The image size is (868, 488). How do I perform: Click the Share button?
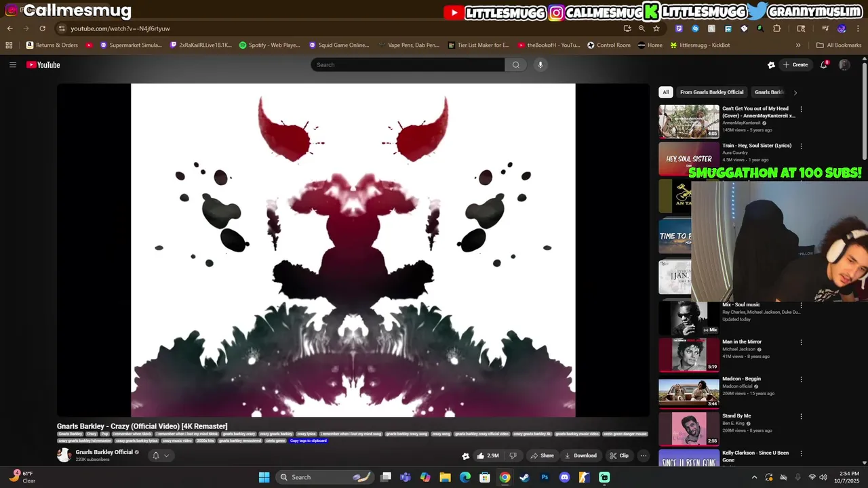(x=542, y=455)
